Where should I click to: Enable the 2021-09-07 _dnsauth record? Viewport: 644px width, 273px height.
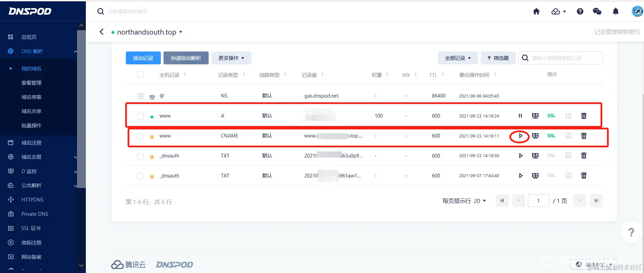[520, 176]
